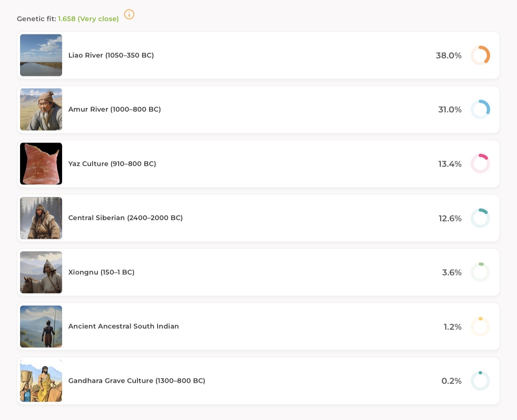
Task: Select the Gandhara Grave Culture thumbnail
Action: [41, 381]
